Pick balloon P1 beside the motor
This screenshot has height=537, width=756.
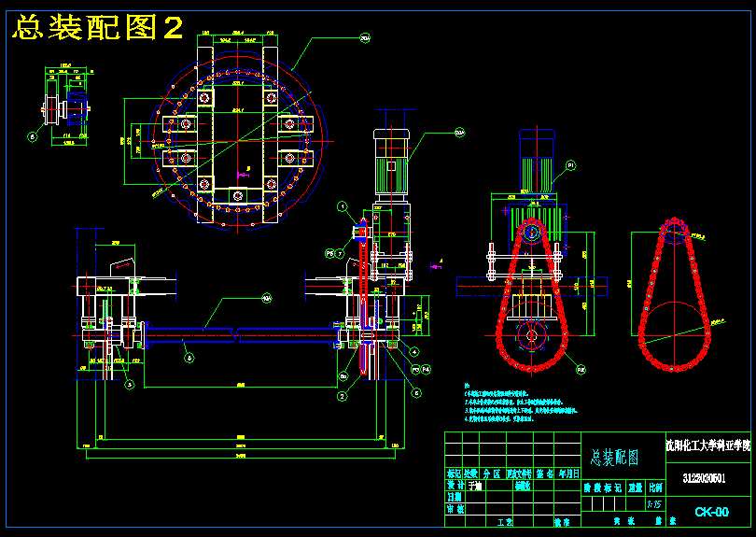tap(570, 165)
